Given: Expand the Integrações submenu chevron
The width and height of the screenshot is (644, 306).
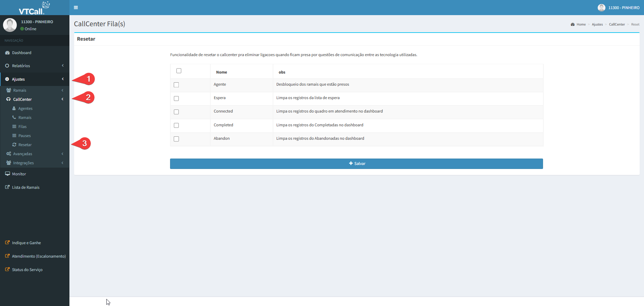Looking at the screenshot, I should (x=62, y=163).
